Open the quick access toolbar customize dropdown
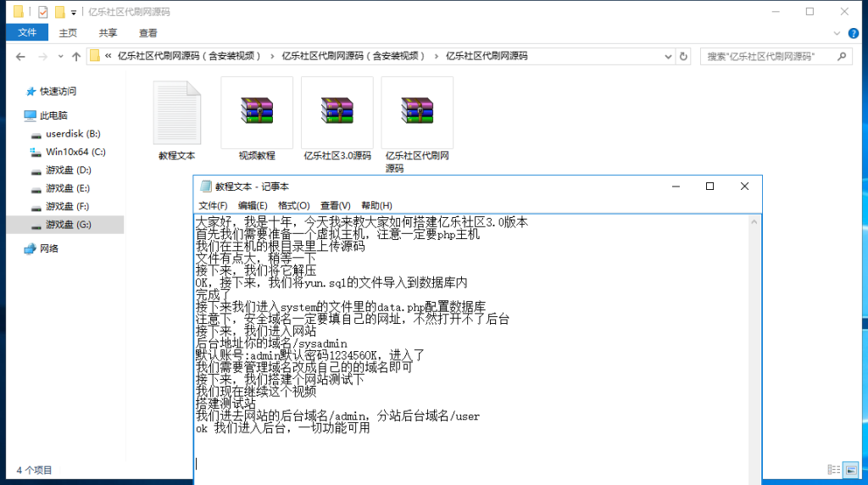The height and width of the screenshot is (485, 868). coord(74,12)
